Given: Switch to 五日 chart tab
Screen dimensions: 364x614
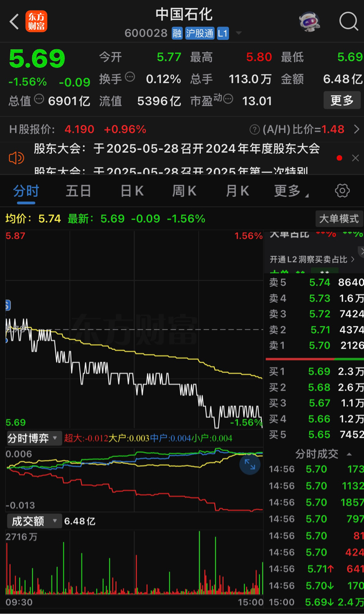Looking at the screenshot, I should [x=78, y=192].
